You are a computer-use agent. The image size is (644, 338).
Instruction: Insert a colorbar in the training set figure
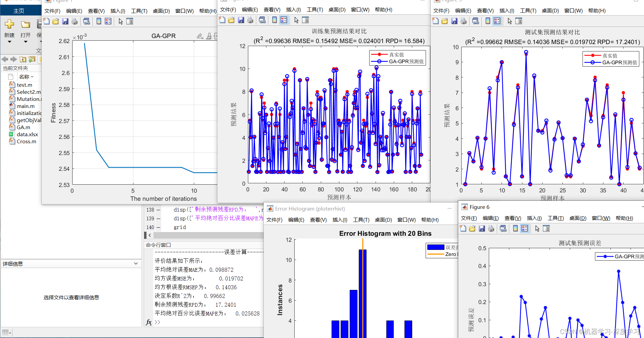274,20
